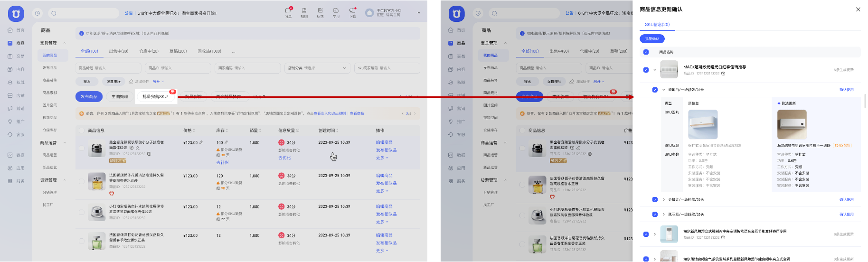Click the 原信息 air conditioner SKU image
Viewport: 868px width, 262px height.
[703, 124]
